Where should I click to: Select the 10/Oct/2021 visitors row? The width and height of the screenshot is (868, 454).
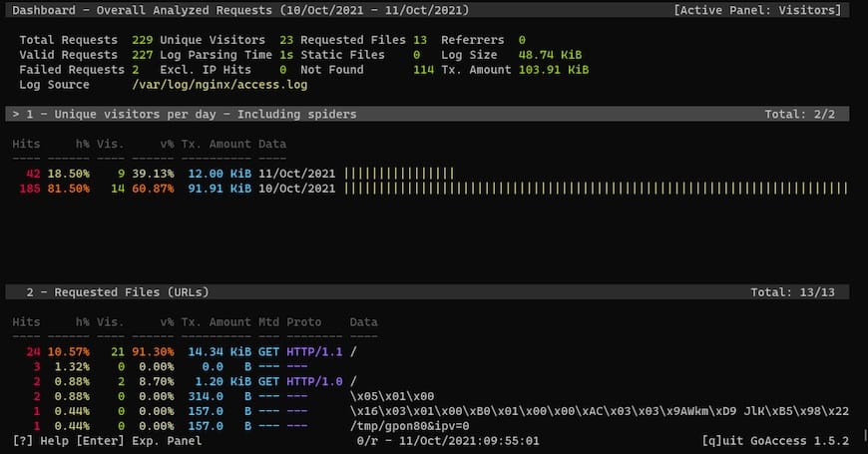pos(430,189)
